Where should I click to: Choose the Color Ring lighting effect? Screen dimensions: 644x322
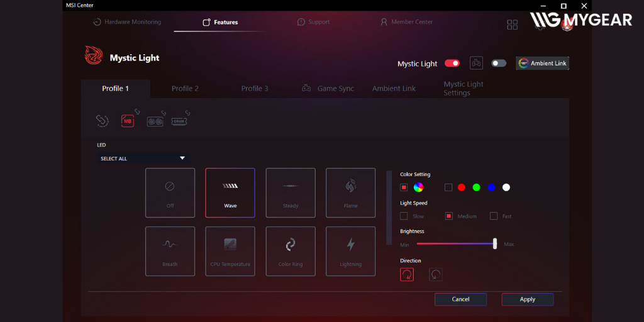click(291, 251)
